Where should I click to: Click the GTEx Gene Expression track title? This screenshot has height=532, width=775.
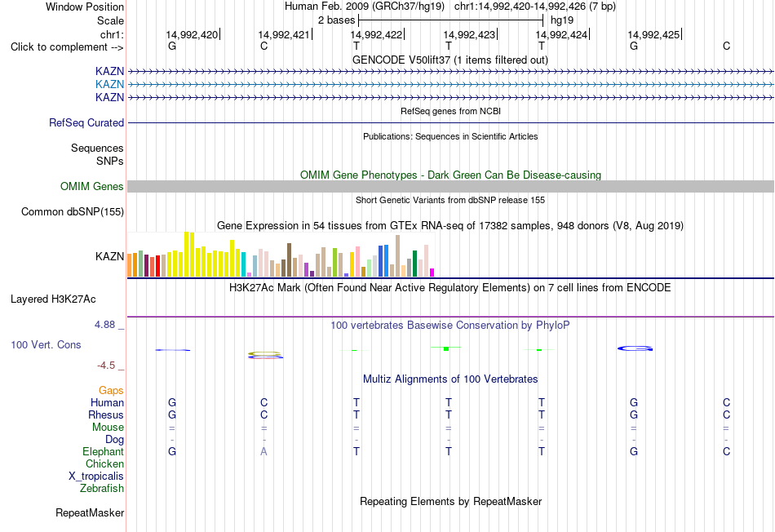pyautogui.click(x=450, y=226)
